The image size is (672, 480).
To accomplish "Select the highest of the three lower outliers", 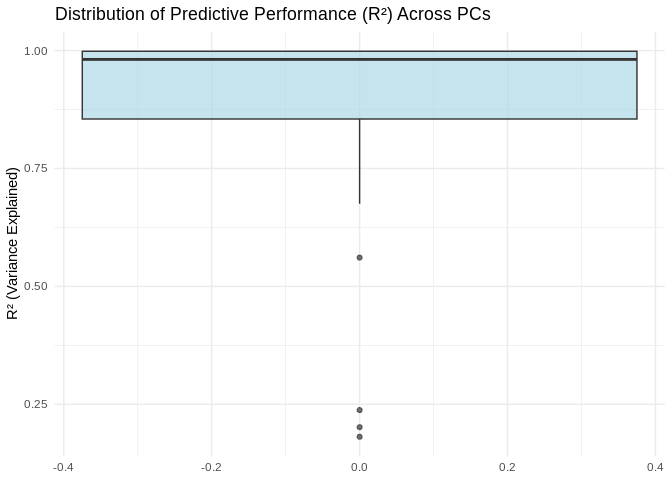I will tap(359, 410).
